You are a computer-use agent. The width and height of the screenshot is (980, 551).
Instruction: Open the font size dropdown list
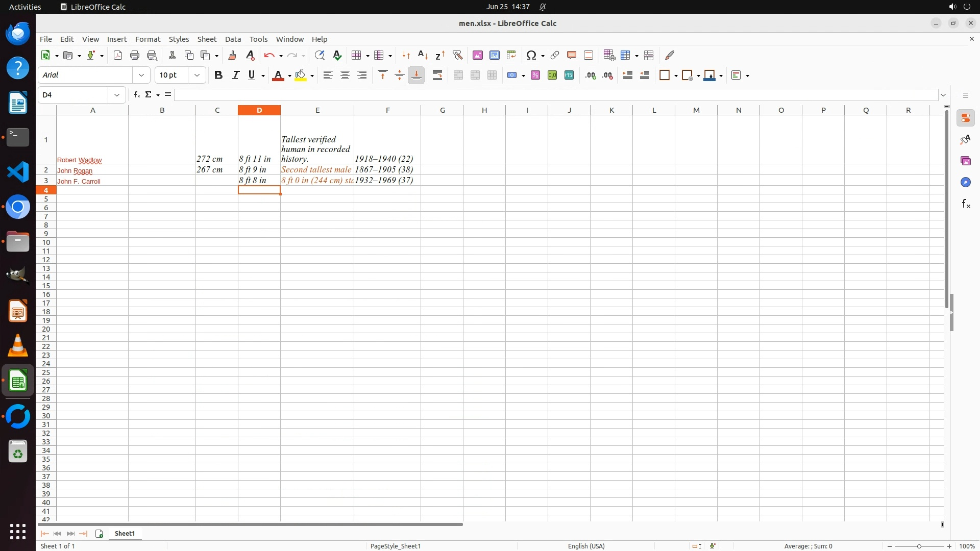coord(197,76)
